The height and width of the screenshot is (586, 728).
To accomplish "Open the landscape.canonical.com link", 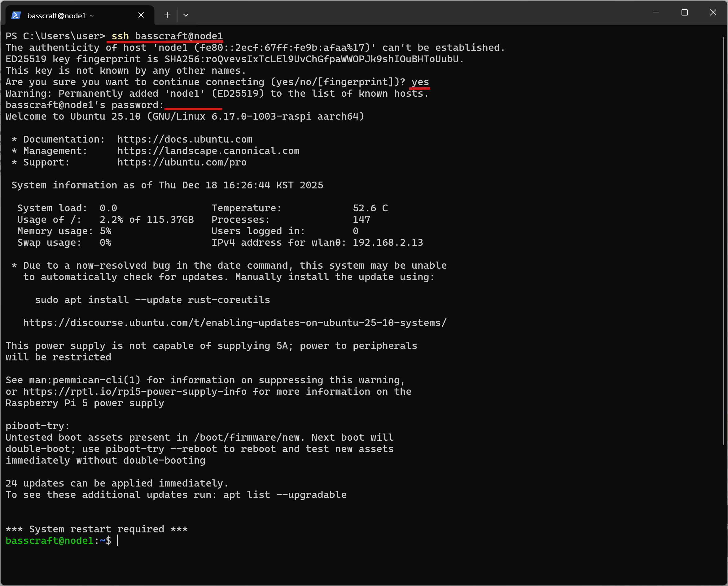I will [208, 151].
